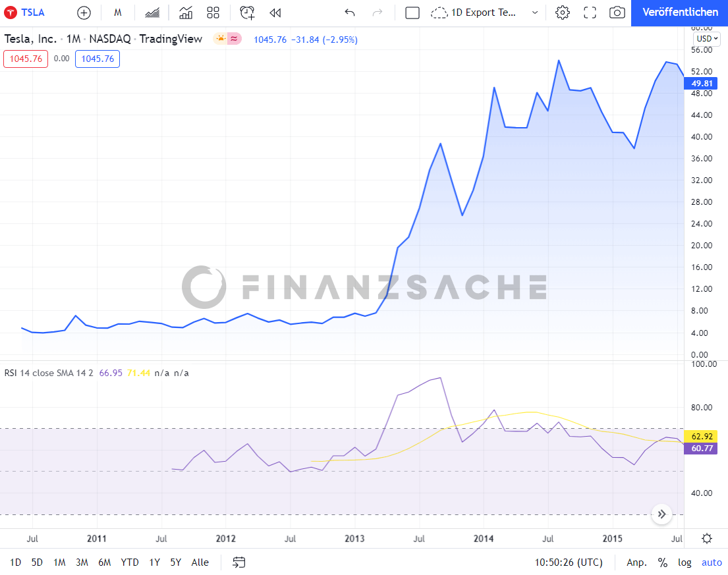Change the chart style via area icon
The width and height of the screenshot is (728, 575).
[152, 13]
